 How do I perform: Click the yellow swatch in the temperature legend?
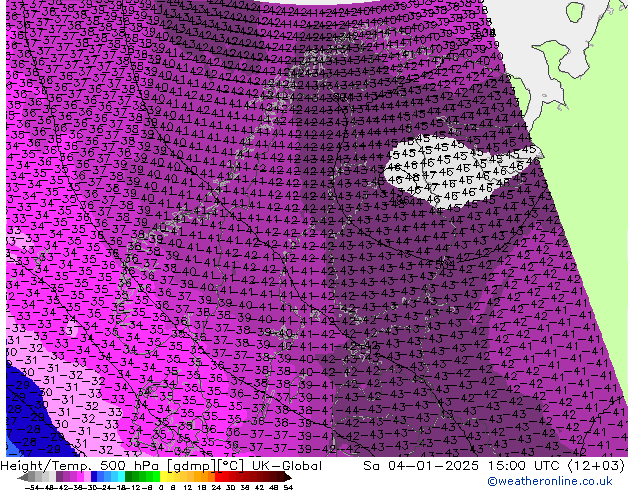[163, 477]
